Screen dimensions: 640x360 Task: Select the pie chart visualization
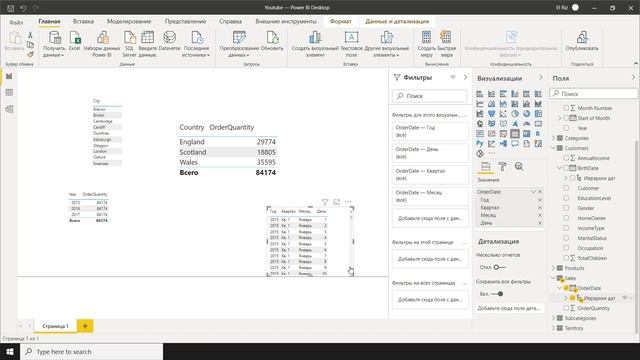click(x=515, y=114)
